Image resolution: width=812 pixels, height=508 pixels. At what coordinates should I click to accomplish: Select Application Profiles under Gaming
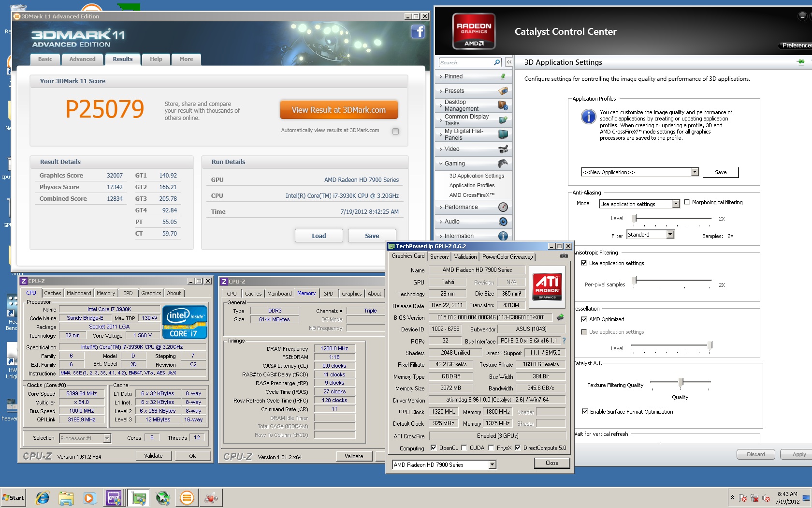point(472,185)
